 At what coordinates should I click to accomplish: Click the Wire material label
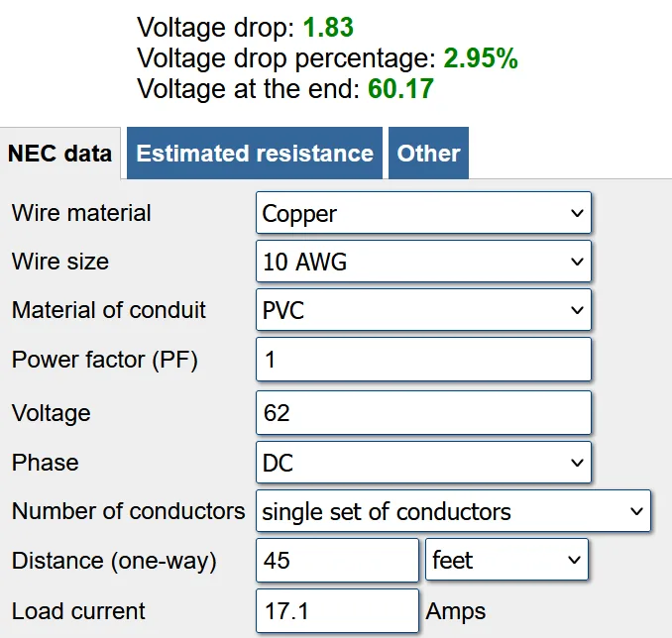[x=81, y=213]
